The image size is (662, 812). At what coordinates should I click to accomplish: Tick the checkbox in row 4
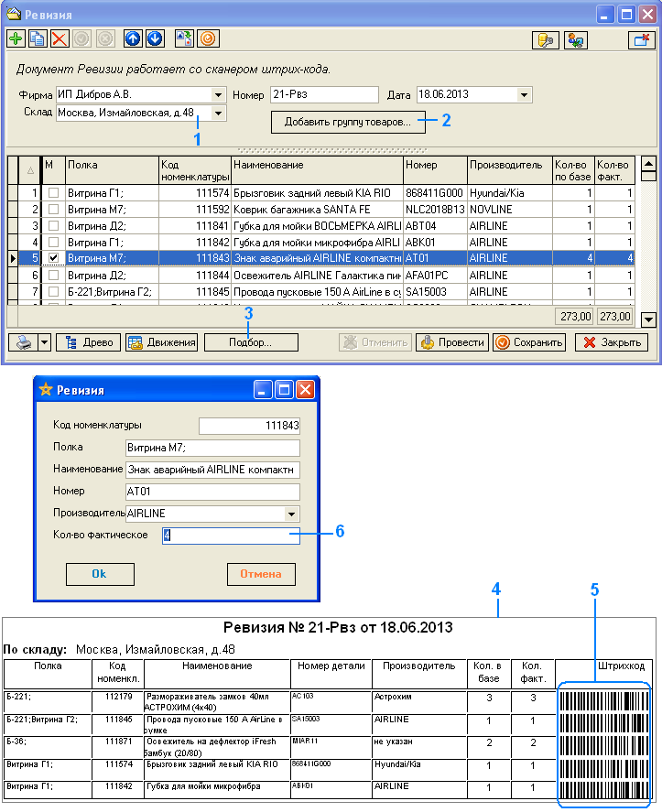point(53,243)
